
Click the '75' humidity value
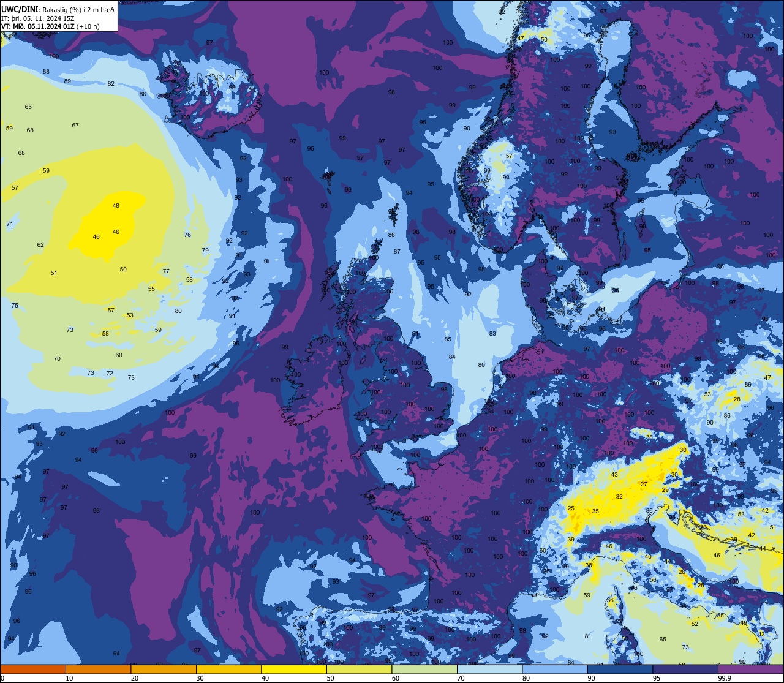(15, 306)
